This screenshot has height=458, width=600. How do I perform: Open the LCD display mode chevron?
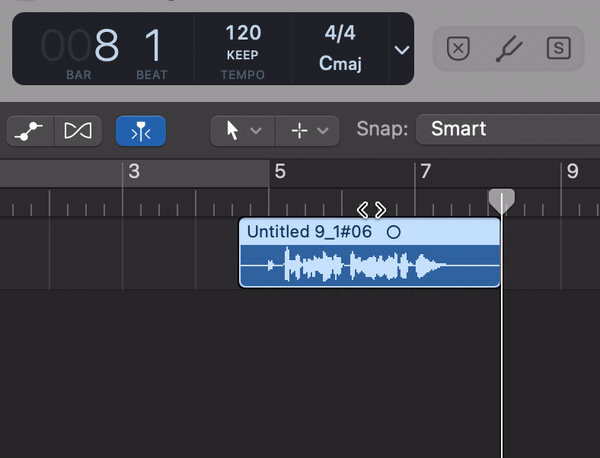pos(402,50)
